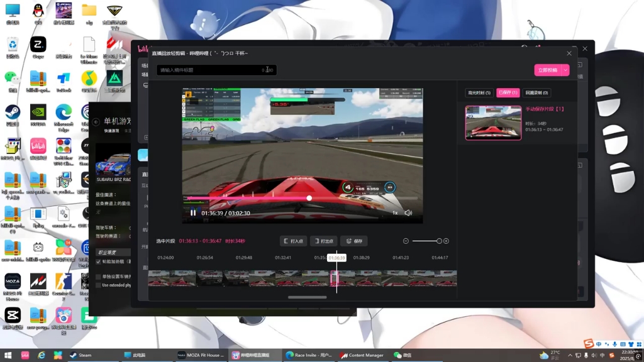644x362 pixels.
Task: Enable the 单独设置车辆 checkbox
Action: (98, 277)
